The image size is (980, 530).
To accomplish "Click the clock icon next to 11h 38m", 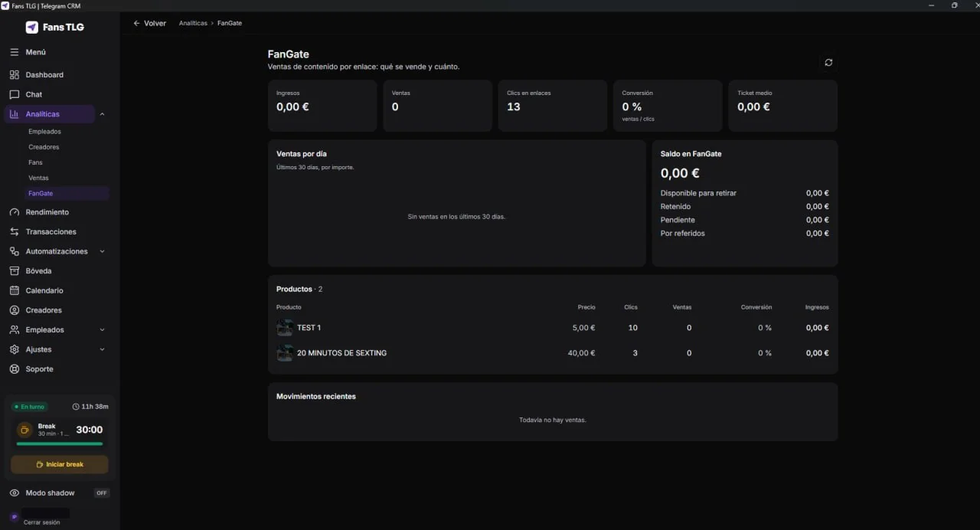I will point(76,407).
